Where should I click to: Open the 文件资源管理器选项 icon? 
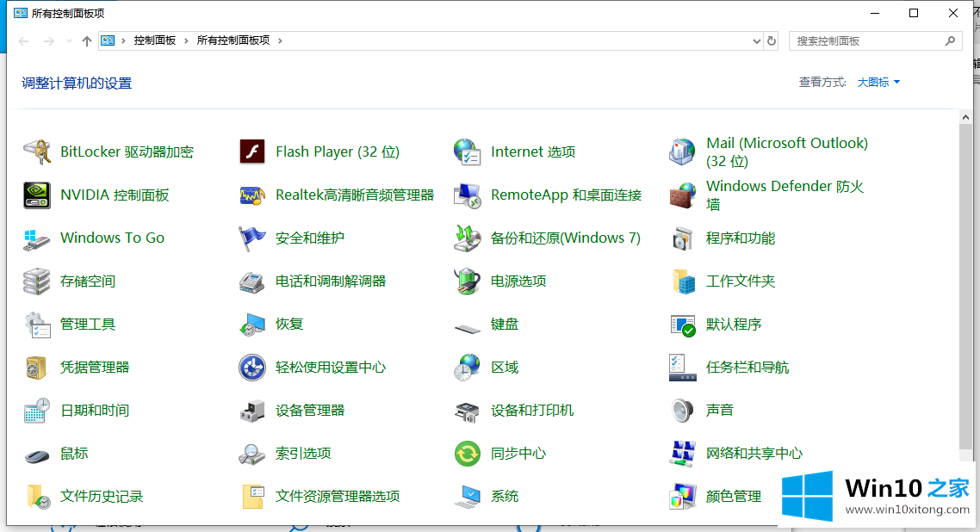click(252, 497)
